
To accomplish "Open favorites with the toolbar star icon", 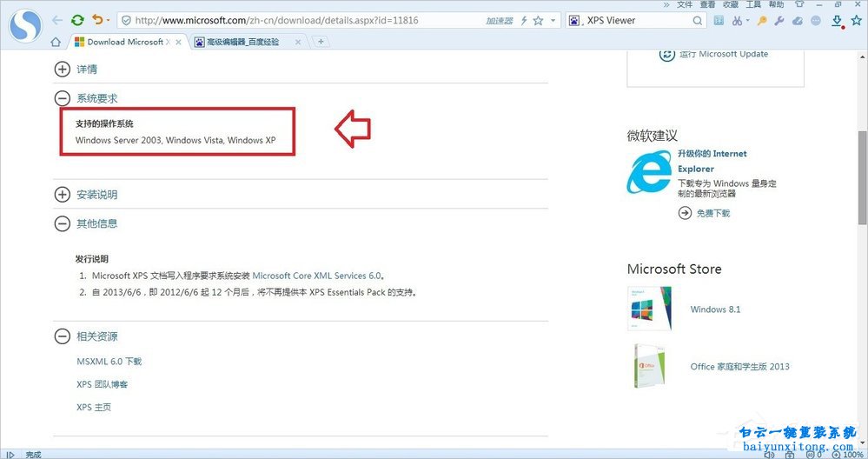I will point(857,21).
